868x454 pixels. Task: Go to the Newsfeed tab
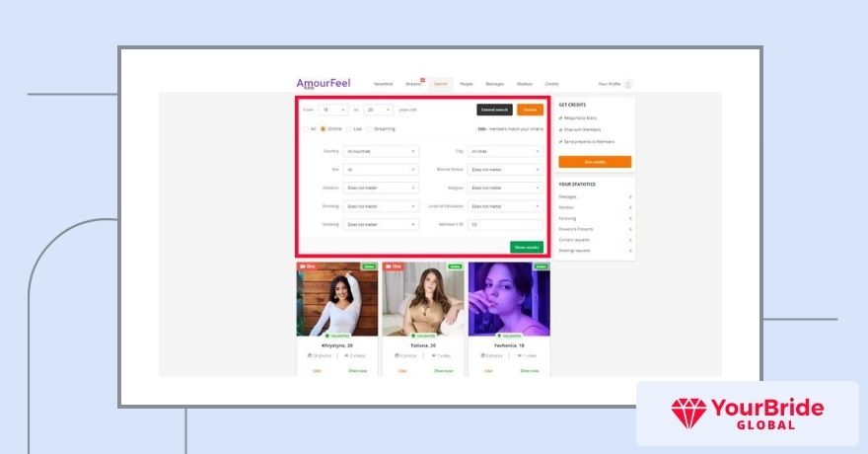tap(383, 84)
